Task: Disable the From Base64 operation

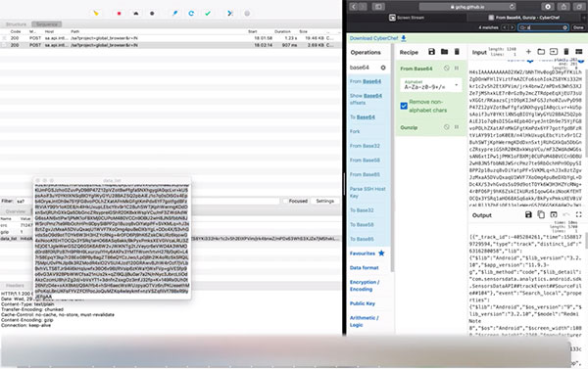Action: pyautogui.click(x=446, y=69)
